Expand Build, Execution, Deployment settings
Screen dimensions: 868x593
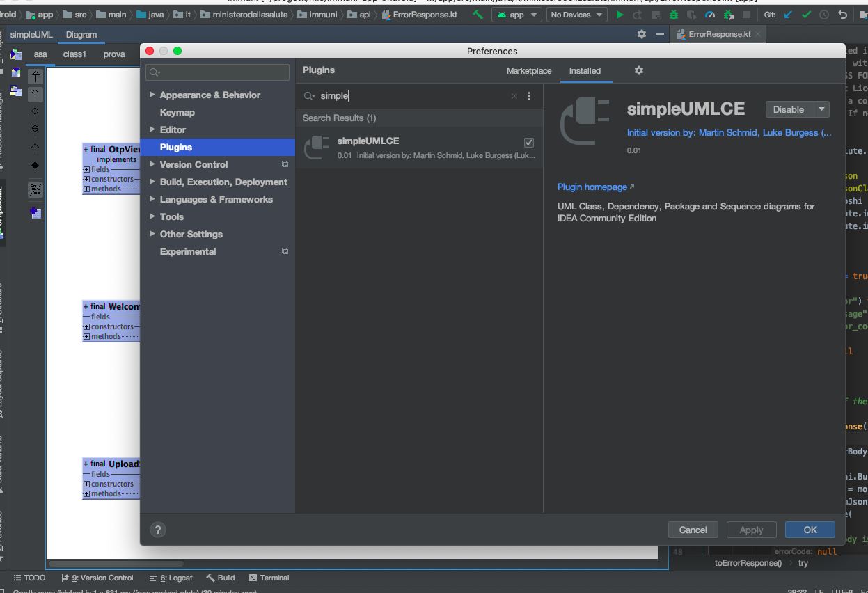coord(152,182)
